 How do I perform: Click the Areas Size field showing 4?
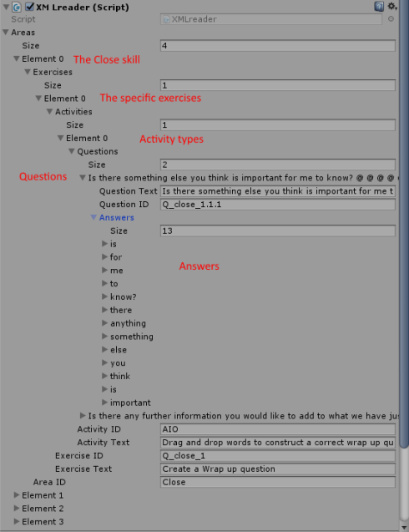coord(277,45)
